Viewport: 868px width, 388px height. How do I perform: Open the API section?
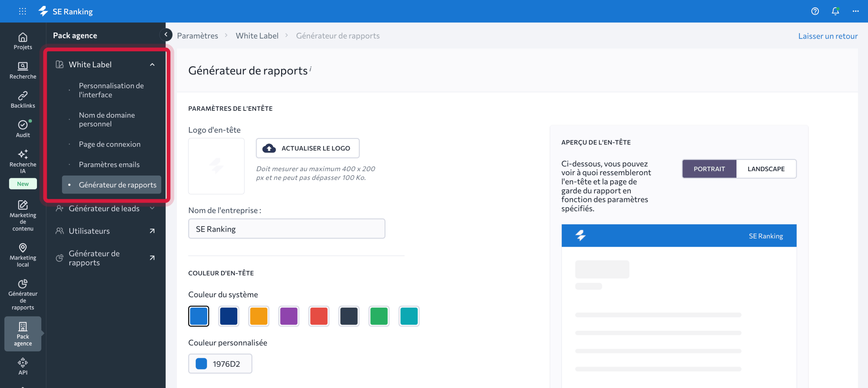tap(23, 366)
